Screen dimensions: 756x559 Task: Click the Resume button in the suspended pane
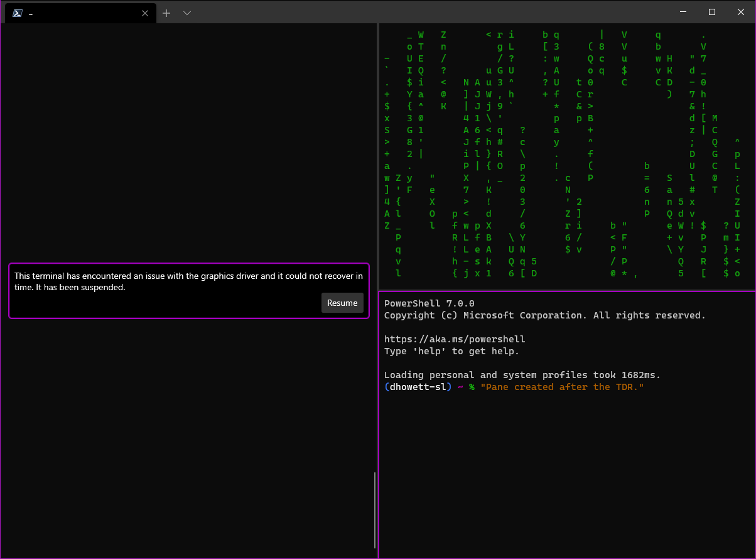pyautogui.click(x=342, y=303)
